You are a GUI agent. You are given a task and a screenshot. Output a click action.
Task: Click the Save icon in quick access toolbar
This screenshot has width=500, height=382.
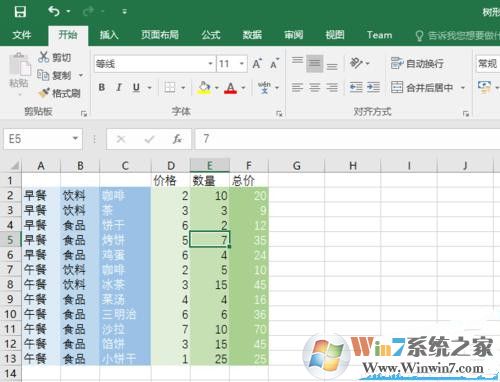pos(20,12)
